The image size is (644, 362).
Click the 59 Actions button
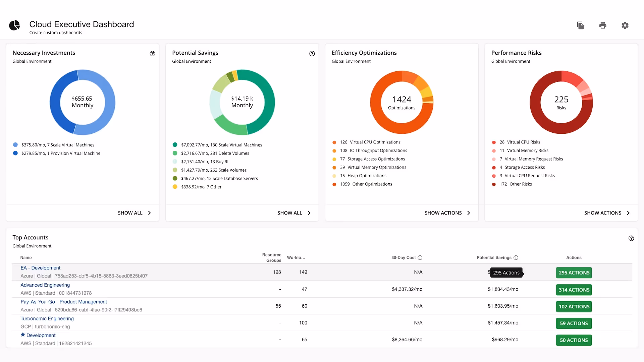click(574, 323)
